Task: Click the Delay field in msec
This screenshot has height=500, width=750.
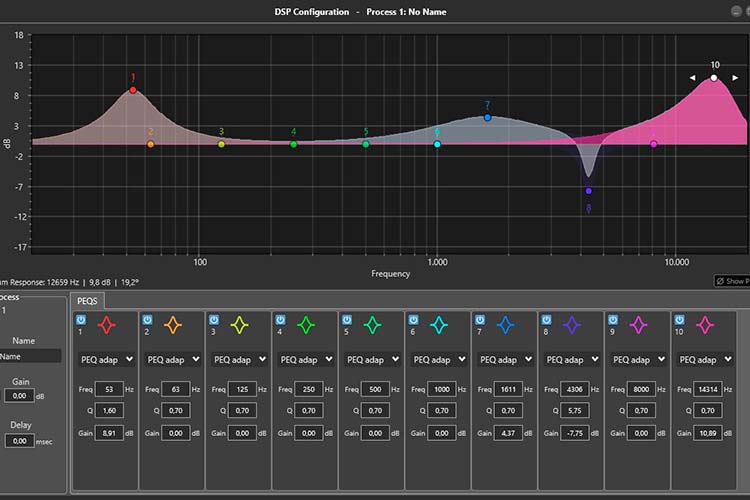Action: point(19,441)
